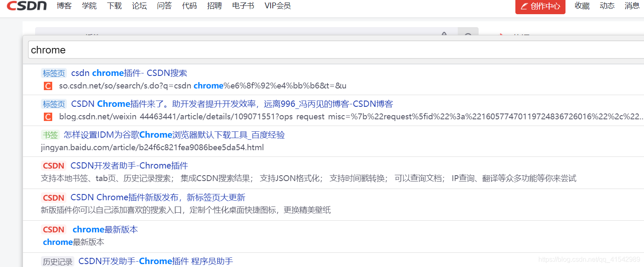644x267 pixels.
Task: Click the 书签 tag label
Action: 50,135
